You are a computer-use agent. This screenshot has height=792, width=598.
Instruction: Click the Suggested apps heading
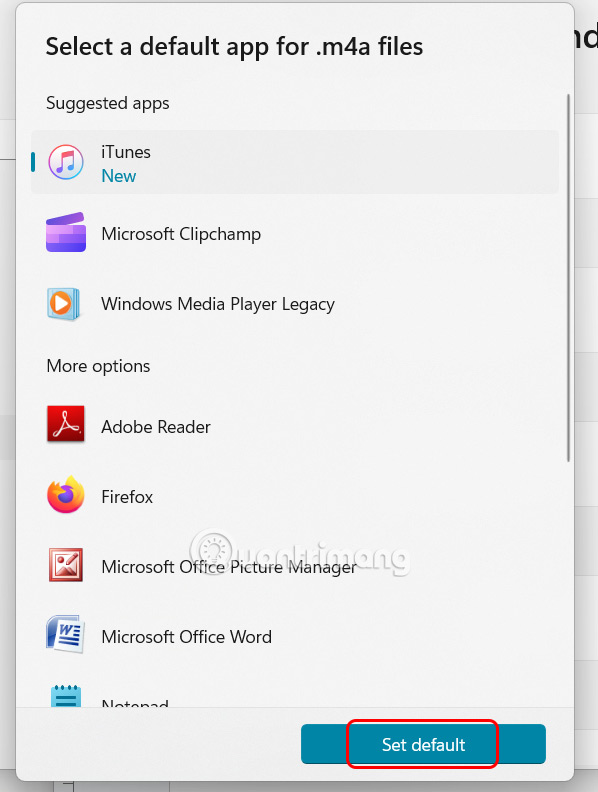(x=108, y=103)
